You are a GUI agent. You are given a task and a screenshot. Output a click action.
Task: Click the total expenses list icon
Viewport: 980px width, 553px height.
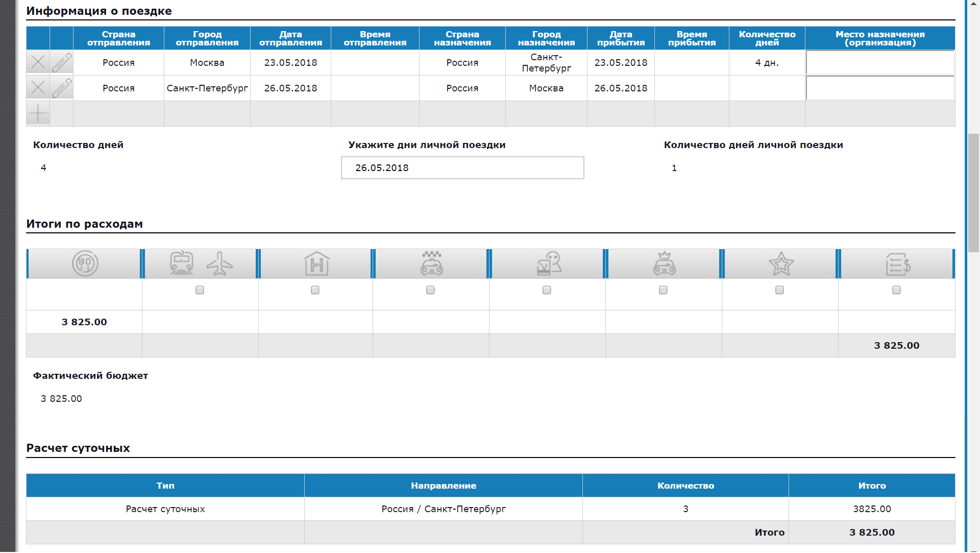[x=898, y=264]
